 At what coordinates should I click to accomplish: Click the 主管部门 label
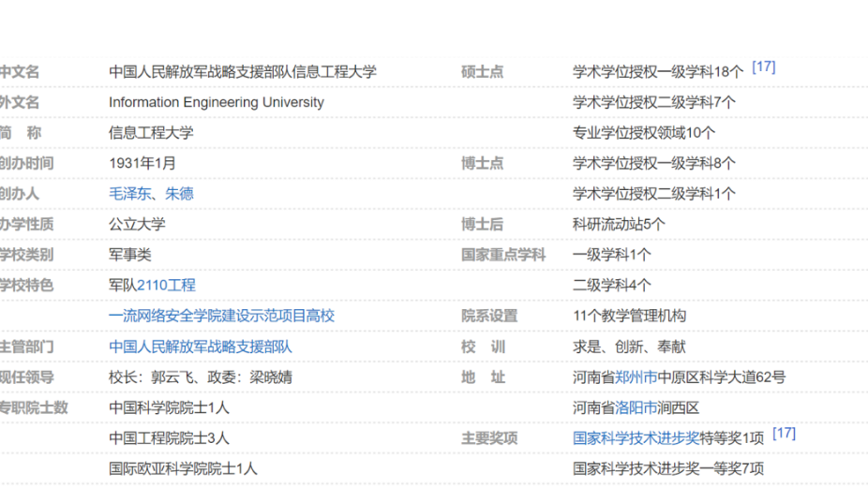click(x=26, y=347)
